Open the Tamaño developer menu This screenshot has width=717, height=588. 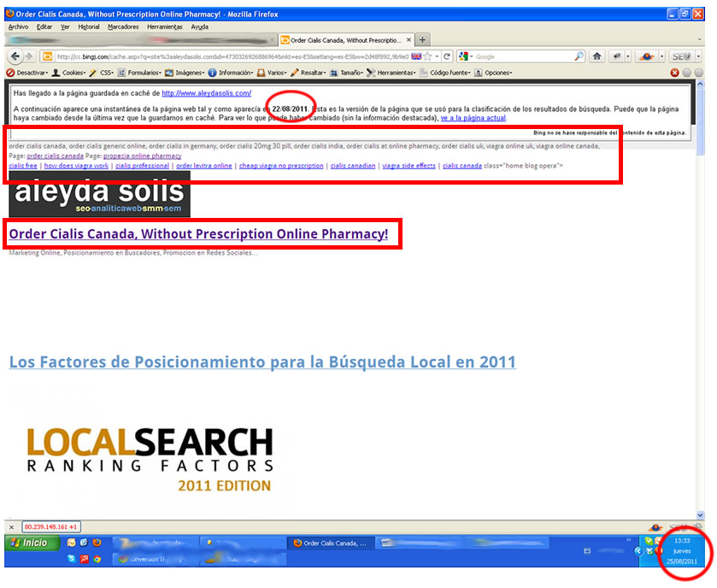(347, 73)
